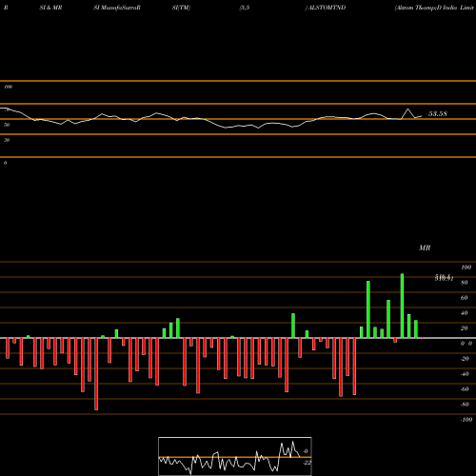Click the 100 axis label in RSI panel
Viewport: 476px width, 476px height.
(9, 87)
